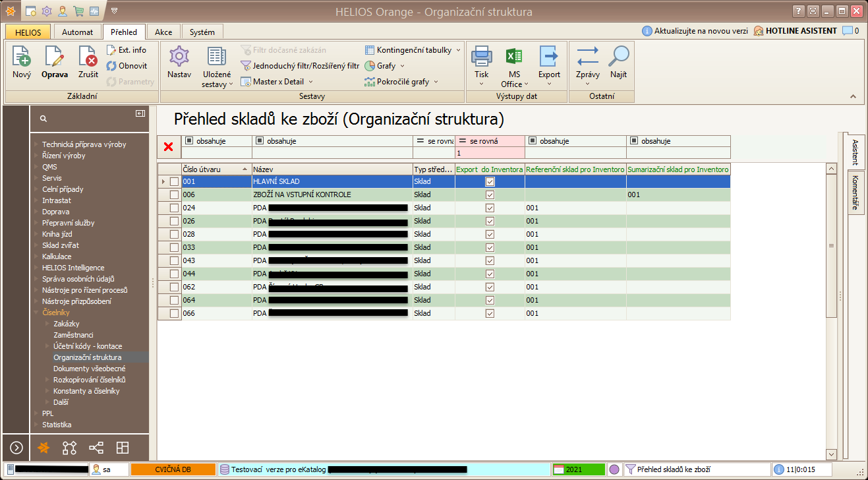
Task: Open the Kontingenční tabulky dropdown
Action: pos(413,50)
